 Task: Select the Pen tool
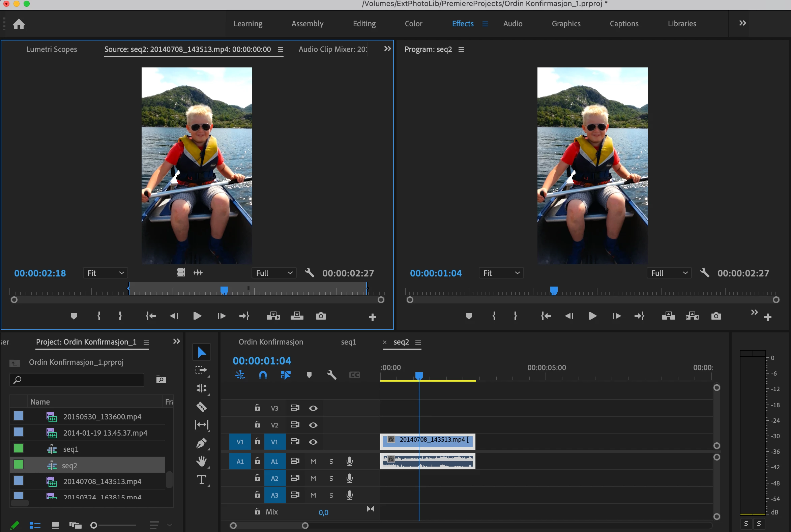click(x=202, y=443)
